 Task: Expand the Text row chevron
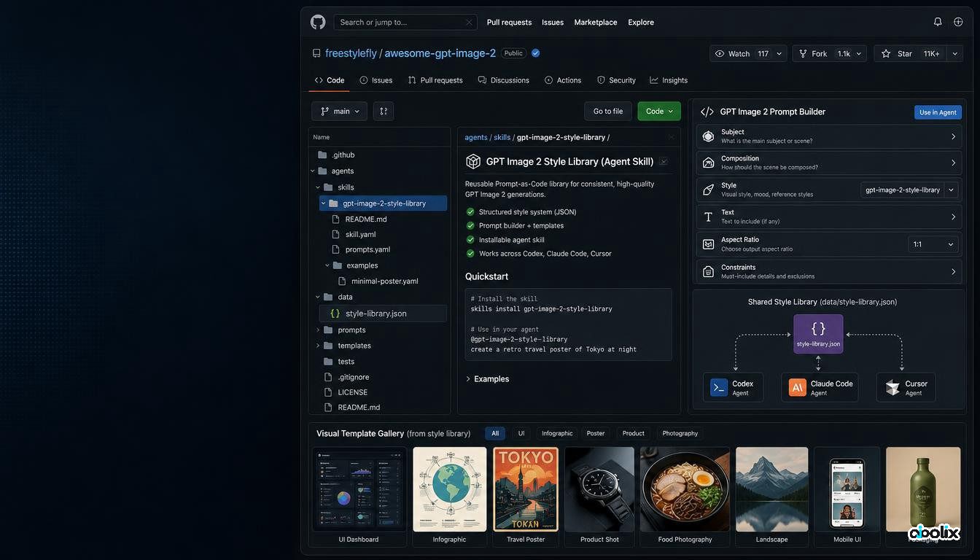(x=953, y=217)
